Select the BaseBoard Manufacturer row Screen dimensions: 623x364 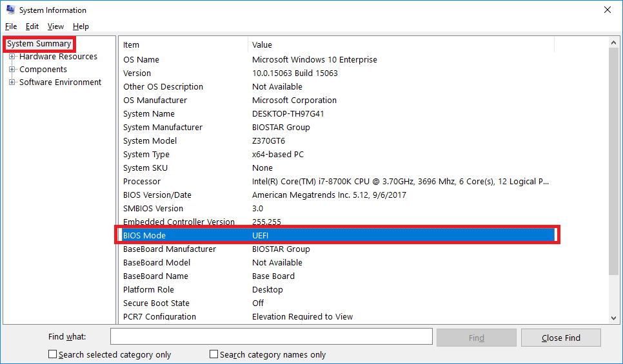pyautogui.click(x=338, y=249)
